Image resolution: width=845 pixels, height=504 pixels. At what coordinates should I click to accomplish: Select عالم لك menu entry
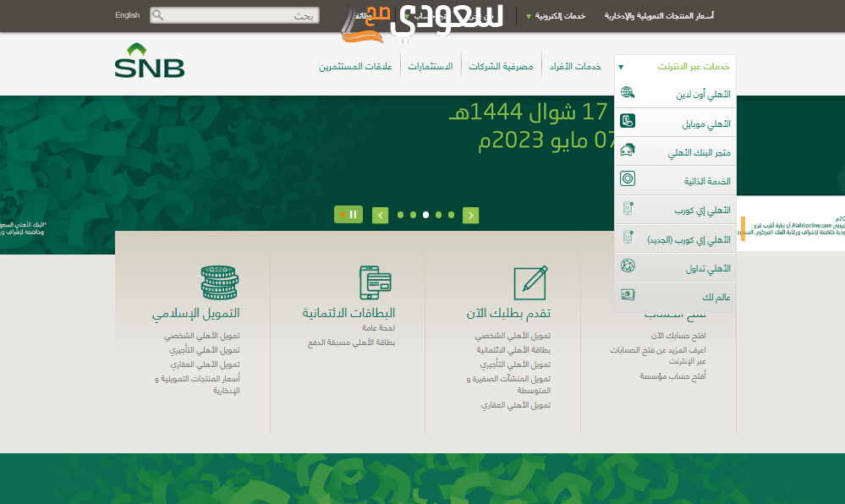tap(675, 297)
